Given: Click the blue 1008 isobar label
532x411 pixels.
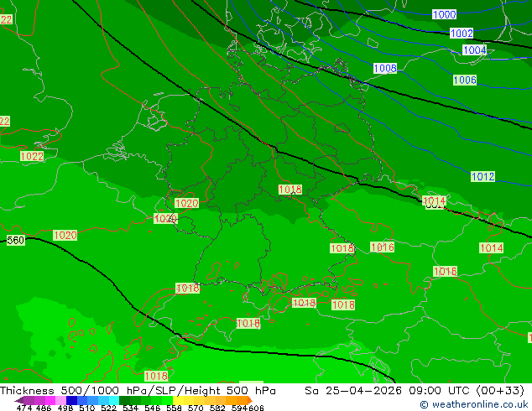Looking at the screenshot, I should point(385,69).
